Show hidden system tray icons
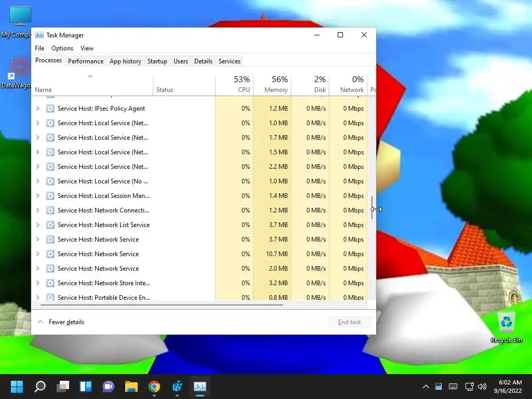 click(x=426, y=387)
